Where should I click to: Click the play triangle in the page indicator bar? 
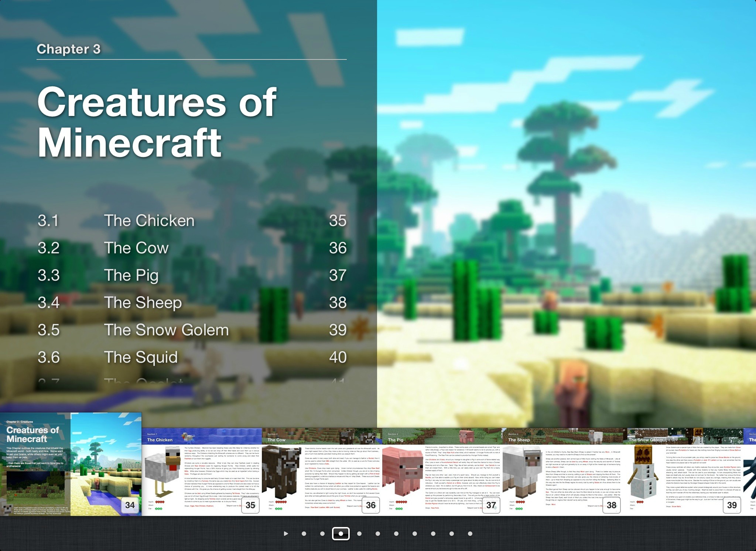tap(286, 534)
